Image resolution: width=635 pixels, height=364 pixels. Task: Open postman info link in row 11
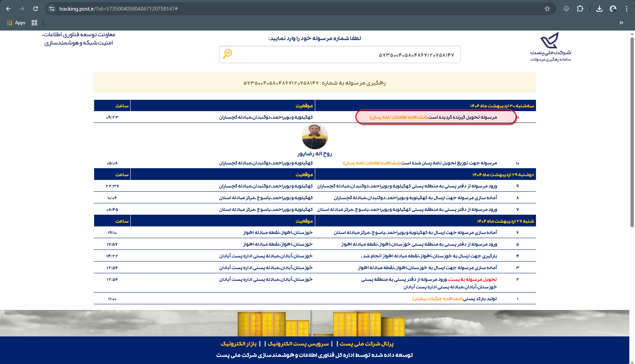tap(398, 117)
